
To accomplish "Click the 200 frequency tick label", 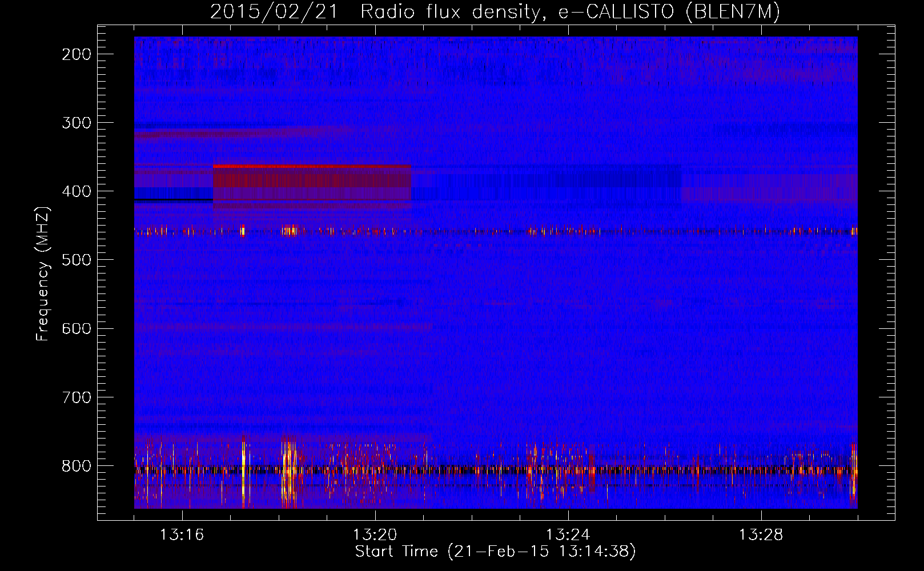I will (77, 54).
